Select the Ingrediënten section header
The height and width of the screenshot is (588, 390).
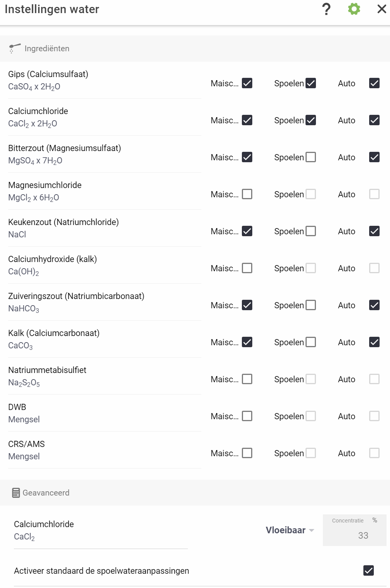click(195, 49)
